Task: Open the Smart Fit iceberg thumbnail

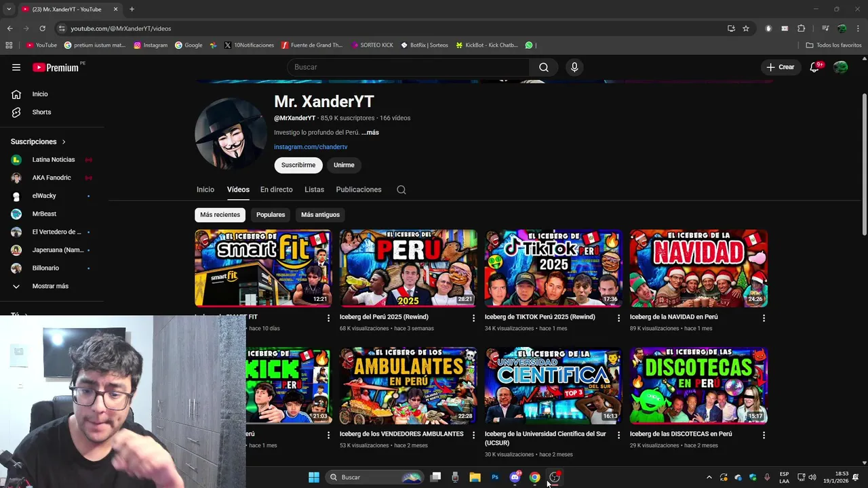Action: (263, 268)
